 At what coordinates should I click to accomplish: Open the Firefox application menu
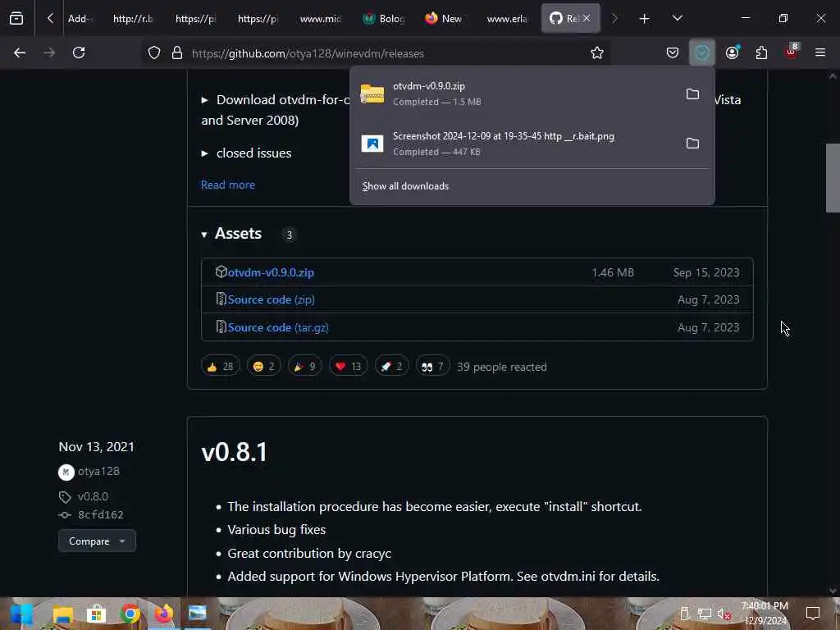(820, 52)
